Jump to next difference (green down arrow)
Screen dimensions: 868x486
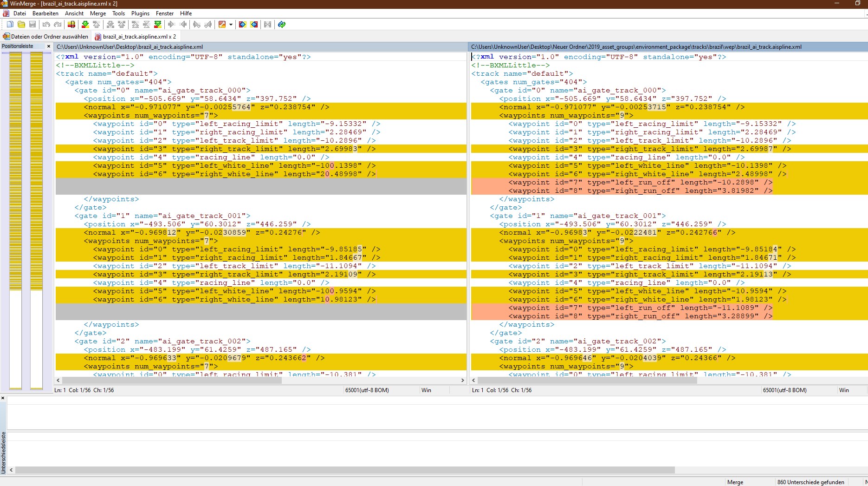[85, 24]
